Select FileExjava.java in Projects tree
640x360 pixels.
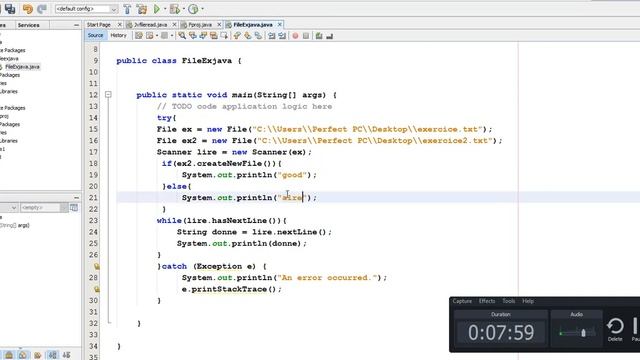22,67
